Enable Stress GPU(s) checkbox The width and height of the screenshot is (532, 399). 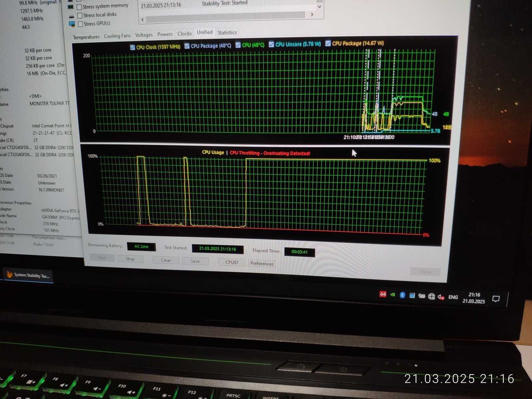[x=80, y=24]
